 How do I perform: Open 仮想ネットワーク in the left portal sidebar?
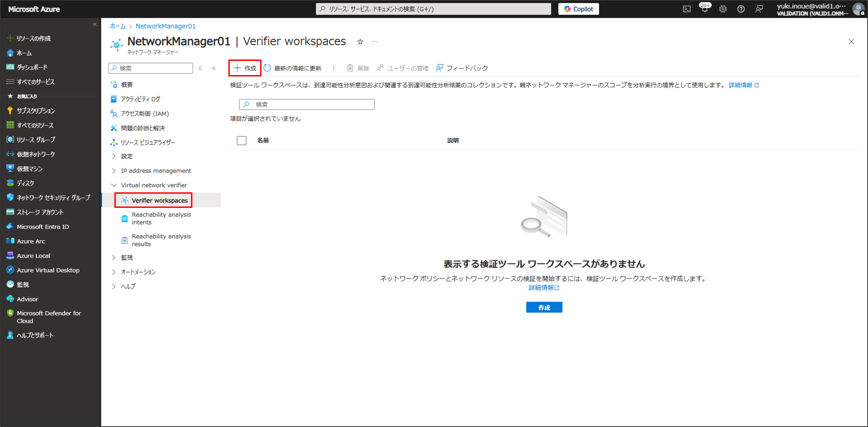(36, 154)
